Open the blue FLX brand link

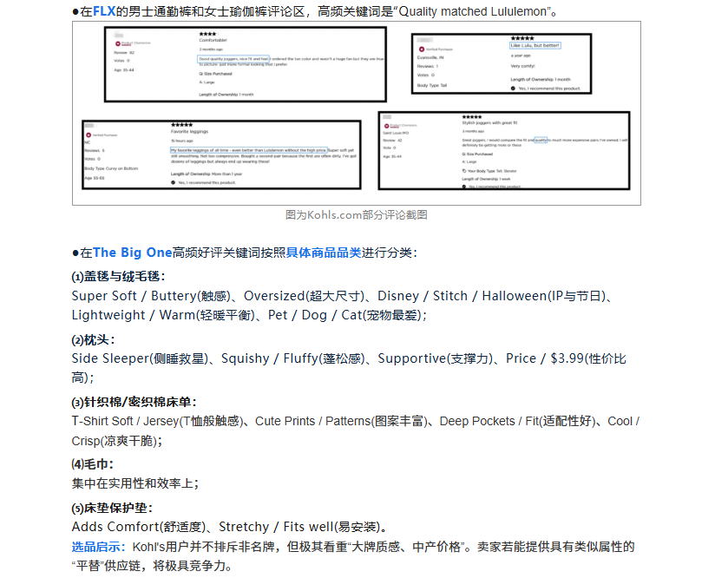pos(104,11)
